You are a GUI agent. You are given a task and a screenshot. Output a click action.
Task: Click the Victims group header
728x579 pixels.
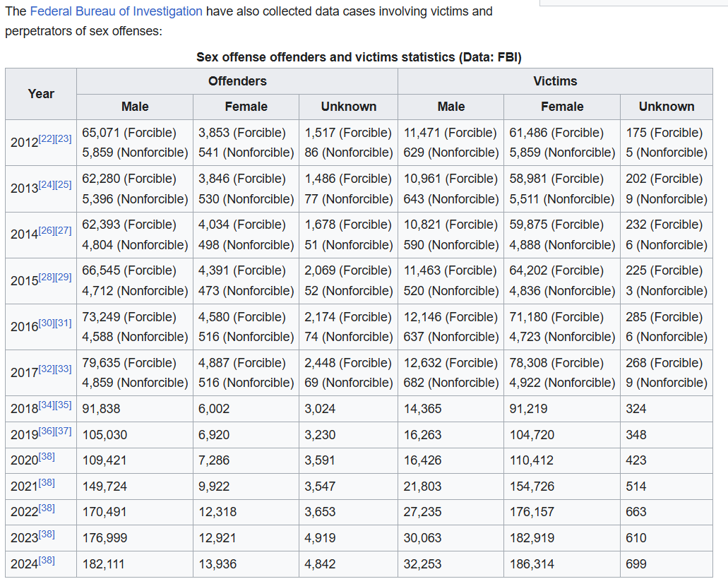point(555,81)
